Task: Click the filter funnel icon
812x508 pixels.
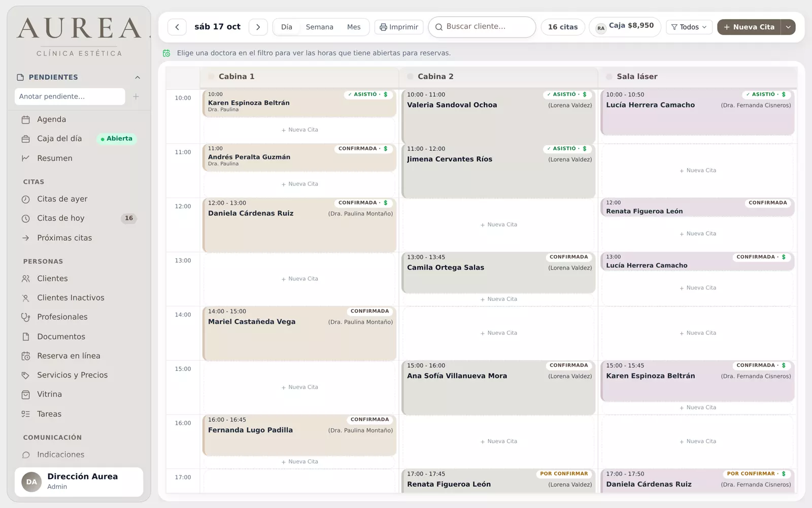Action: pos(674,27)
